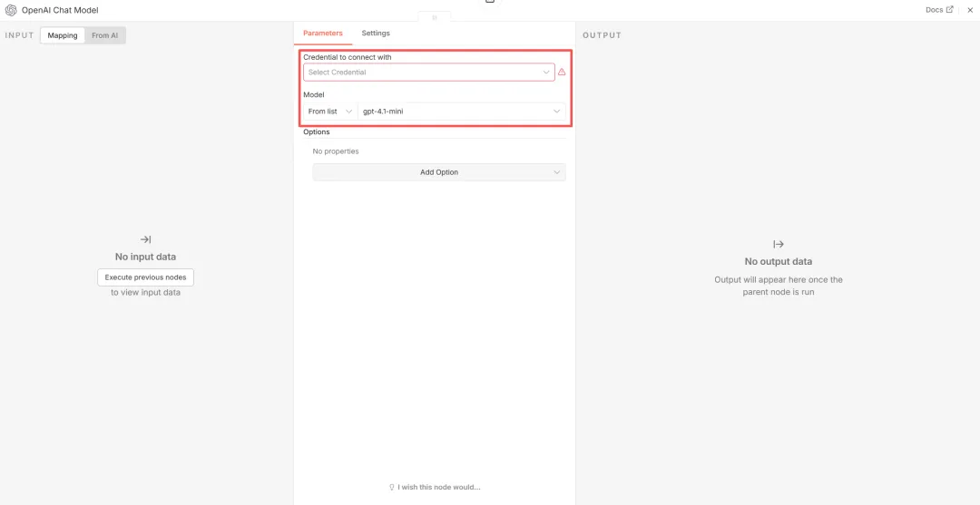The image size is (980, 505).
Task: Open the Parameters tab
Action: 322,33
